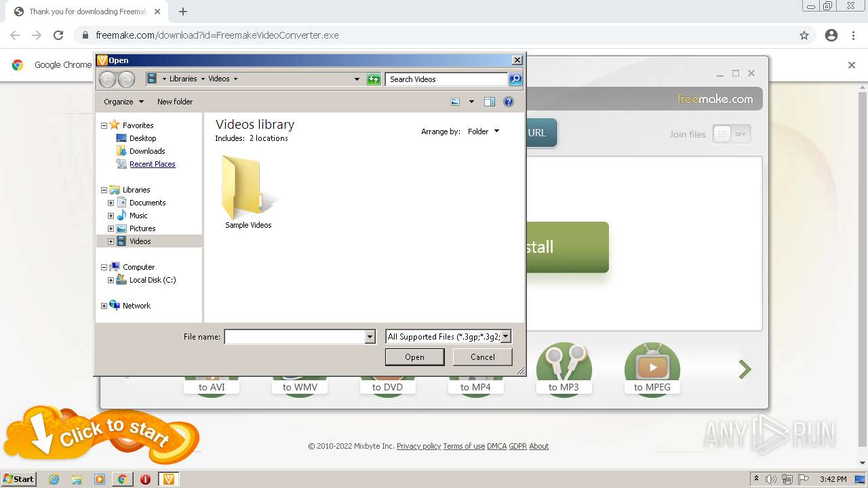Open the view options dropdown arrow
Screen dimensions: 868x488
[471, 102]
